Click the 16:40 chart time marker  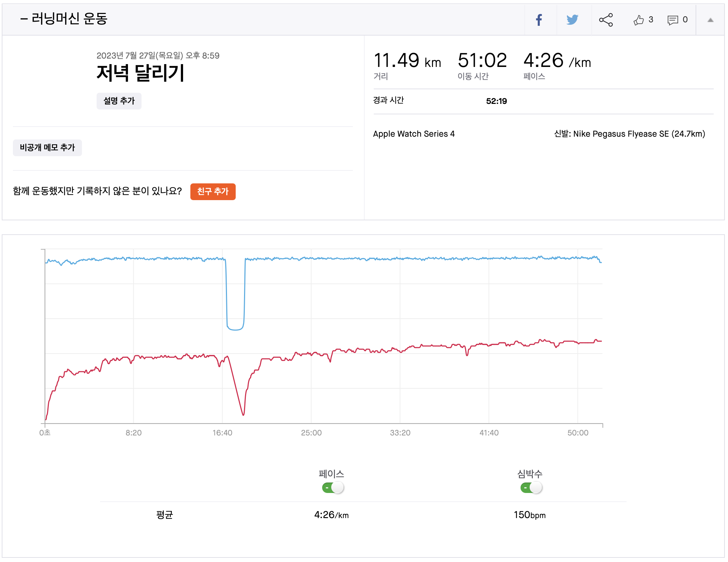click(222, 433)
